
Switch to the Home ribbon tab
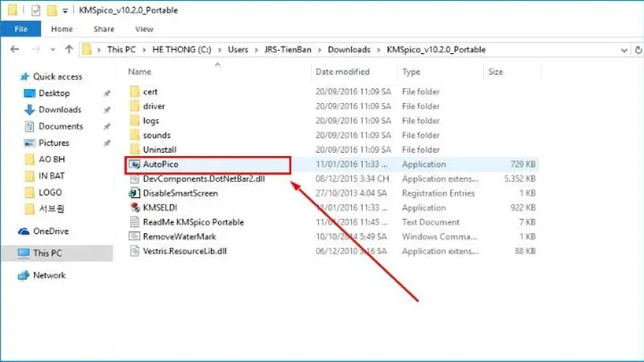62,29
